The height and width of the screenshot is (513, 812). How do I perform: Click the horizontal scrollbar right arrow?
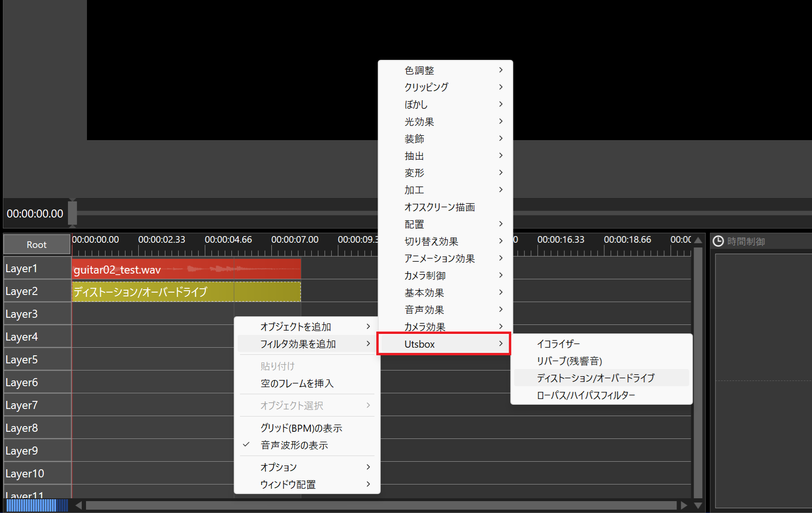click(684, 505)
